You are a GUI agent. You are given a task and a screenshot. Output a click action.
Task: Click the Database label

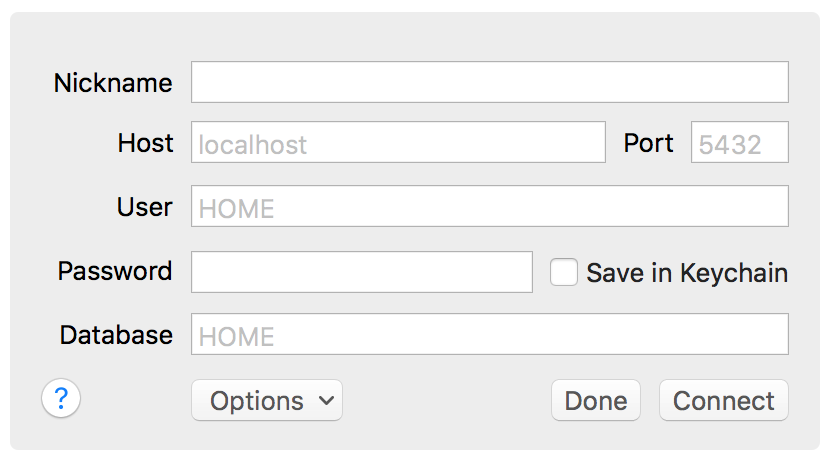coord(116,335)
